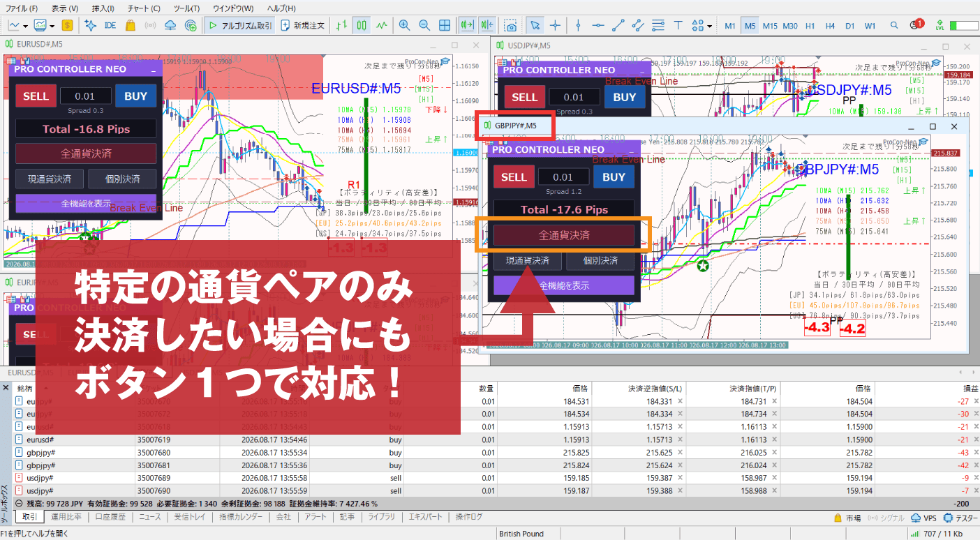Open the VPS status bar item
Viewport: 980px width, 540px height.
pyautogui.click(x=923, y=518)
